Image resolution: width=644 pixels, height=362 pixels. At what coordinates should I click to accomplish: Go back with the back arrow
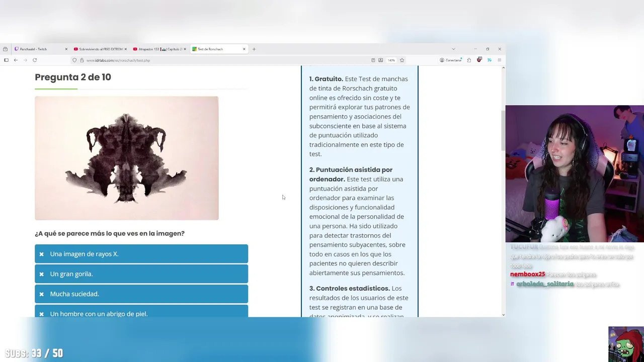(x=16, y=60)
